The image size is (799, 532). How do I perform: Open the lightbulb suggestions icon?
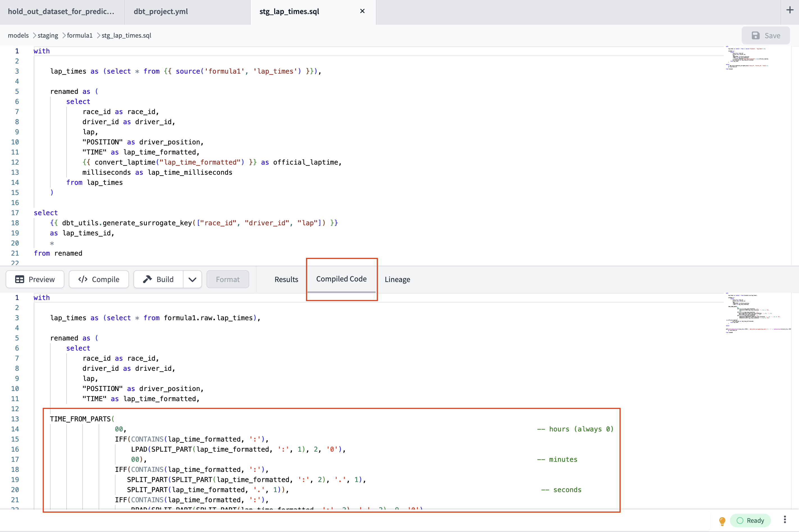(x=722, y=520)
